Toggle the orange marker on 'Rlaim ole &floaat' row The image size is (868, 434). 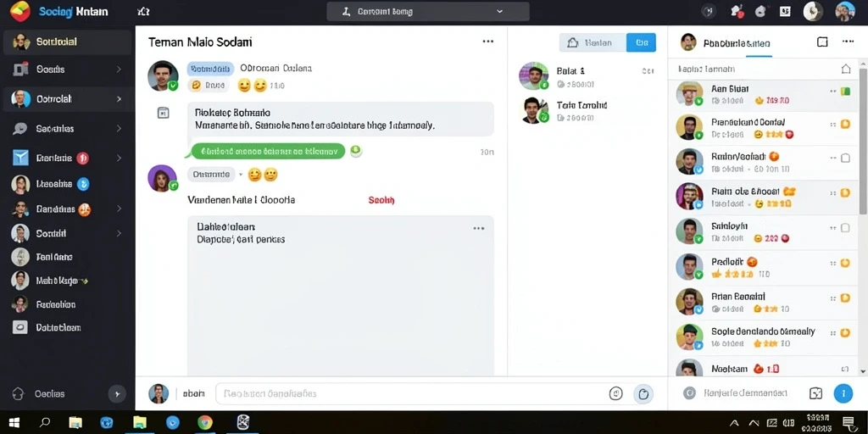(x=845, y=193)
